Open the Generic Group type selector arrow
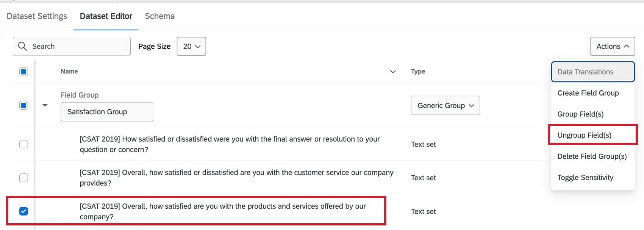Screen dimensions: 644x230 [x=471, y=106]
